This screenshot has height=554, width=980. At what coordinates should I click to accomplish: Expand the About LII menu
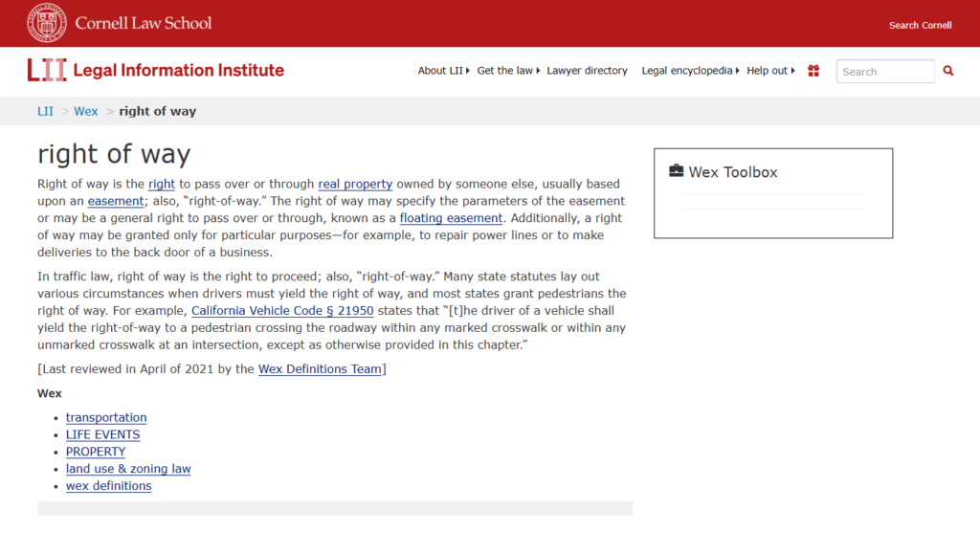(443, 71)
